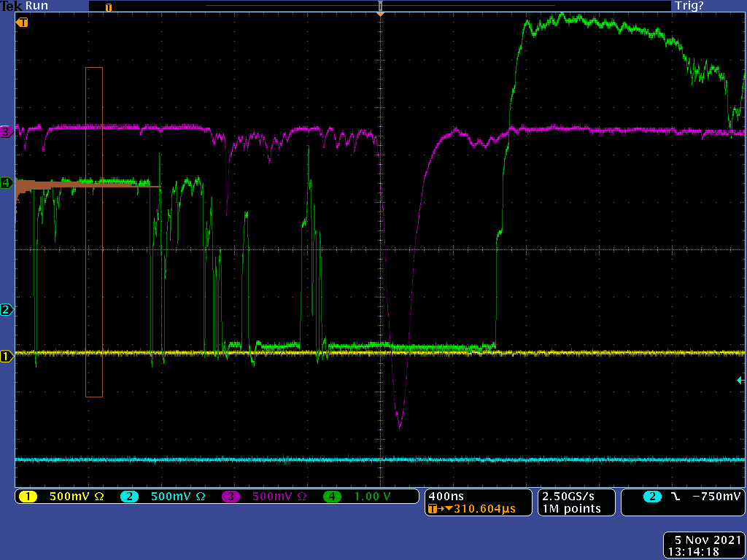Click the channel 4 green ground marker

click(7, 182)
